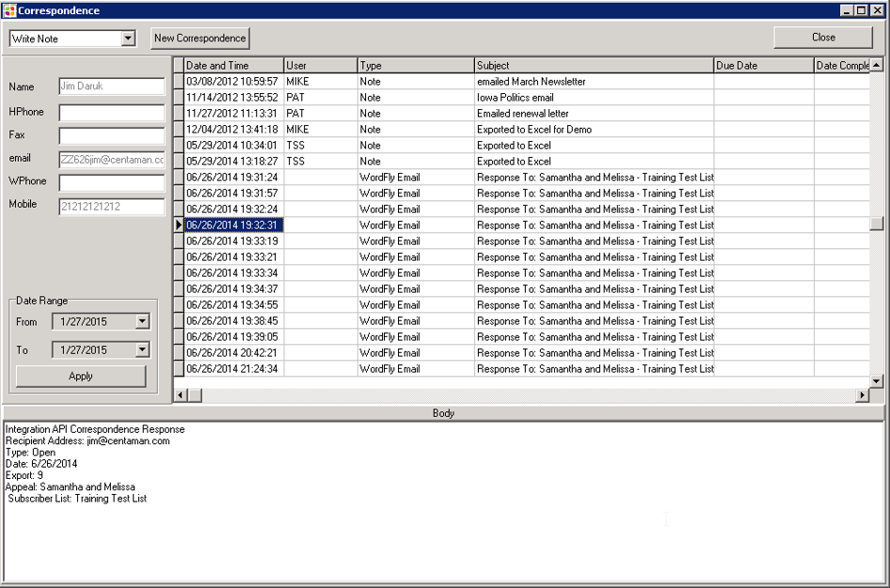
Task: Click the 'emailed March Newsletter' subject cell
Action: pos(595,82)
